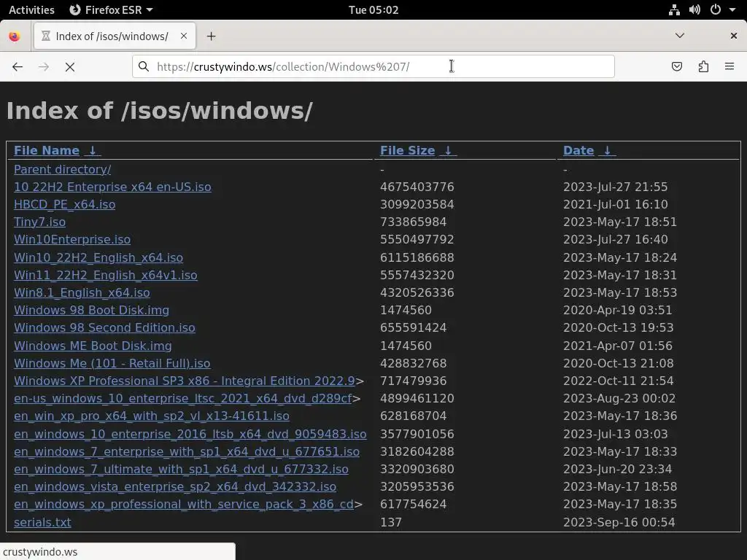Open en_windows_xp_professional_with_service_pack_3 link
This screenshot has height=560, width=747.
coord(184,504)
